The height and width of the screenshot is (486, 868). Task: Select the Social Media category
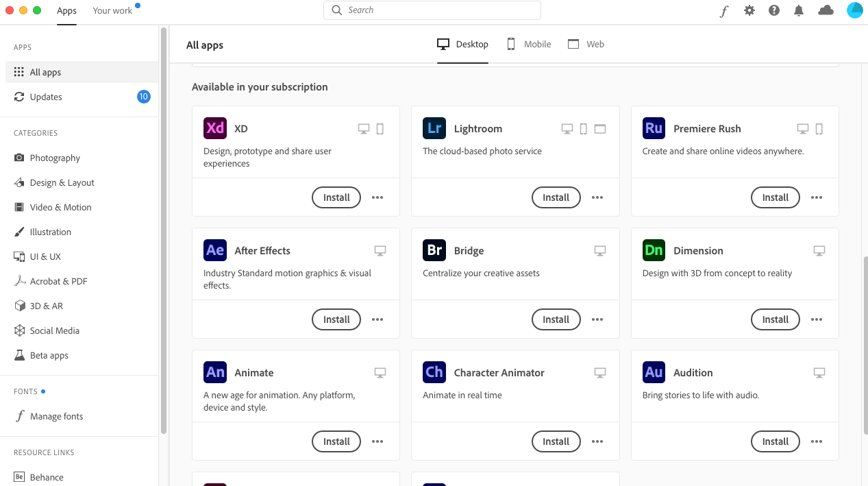click(x=54, y=330)
